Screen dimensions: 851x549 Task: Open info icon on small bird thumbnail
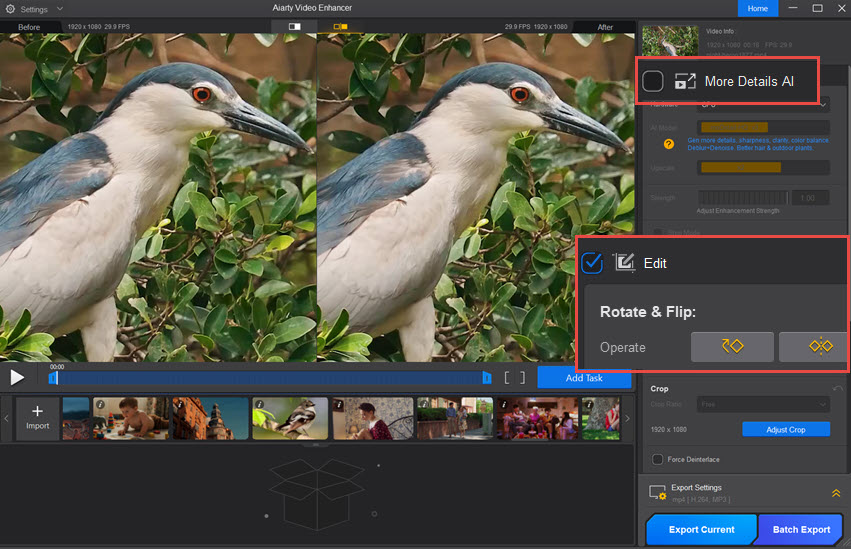coord(259,404)
